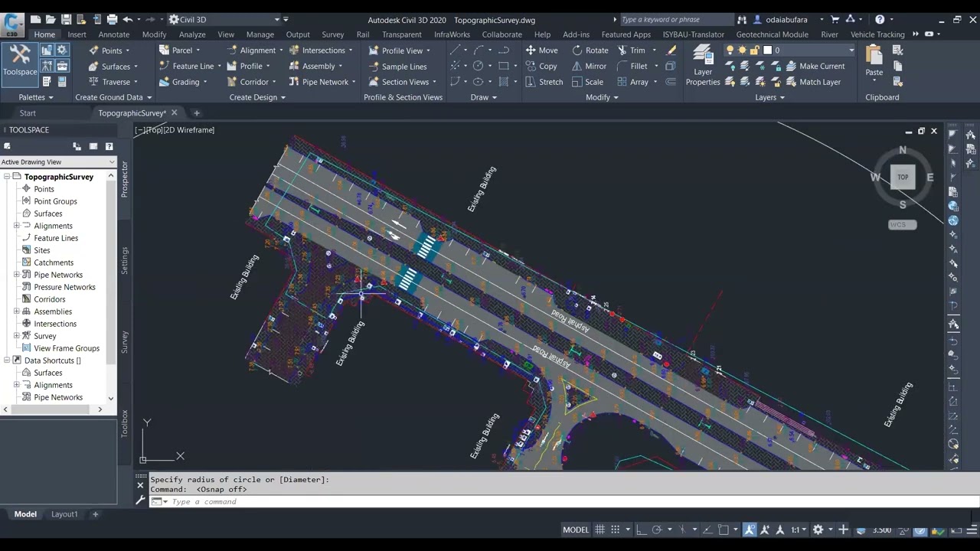Viewport: 980px width, 551px height.
Task: Expand the Pipe Networks node under TopographicSurvey
Action: coord(17,275)
